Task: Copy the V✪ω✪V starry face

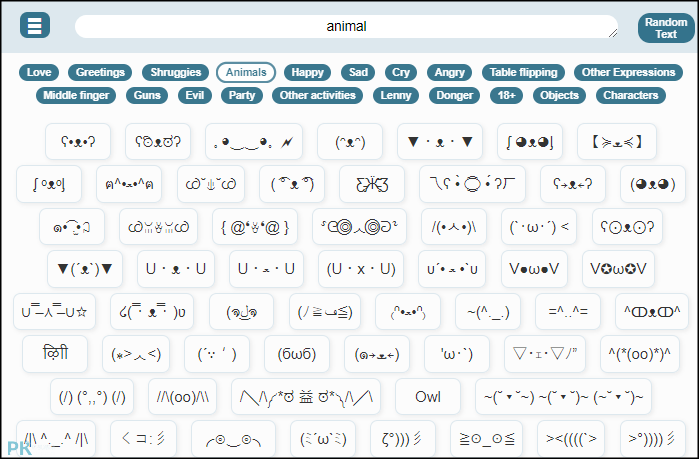Action: pyautogui.click(x=618, y=269)
